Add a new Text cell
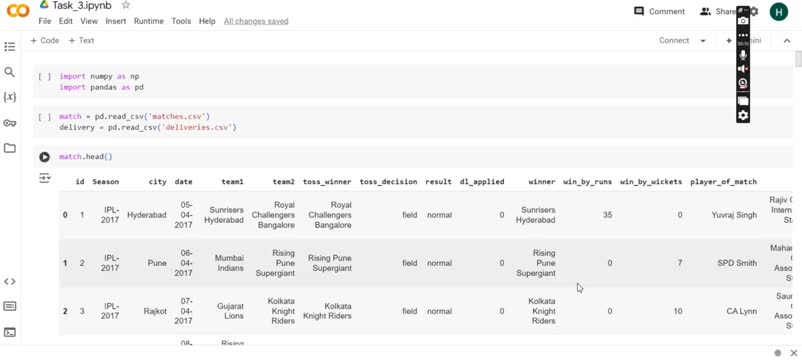 coord(81,40)
